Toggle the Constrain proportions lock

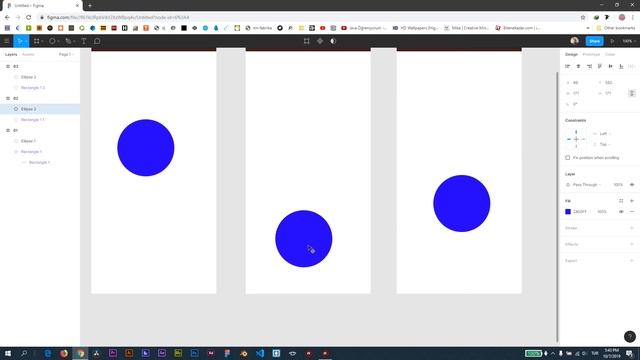pyautogui.click(x=631, y=93)
